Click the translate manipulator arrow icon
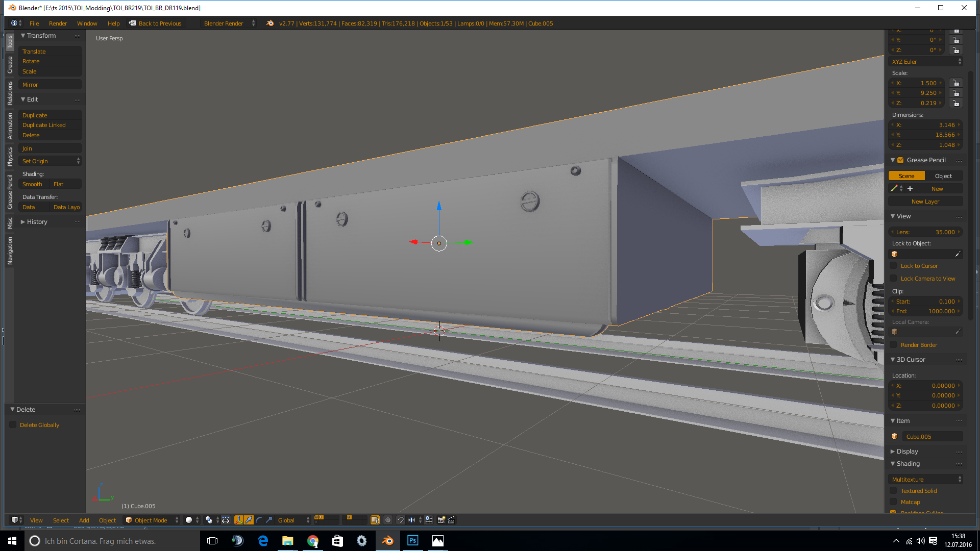This screenshot has height=551, width=980. coord(249,520)
